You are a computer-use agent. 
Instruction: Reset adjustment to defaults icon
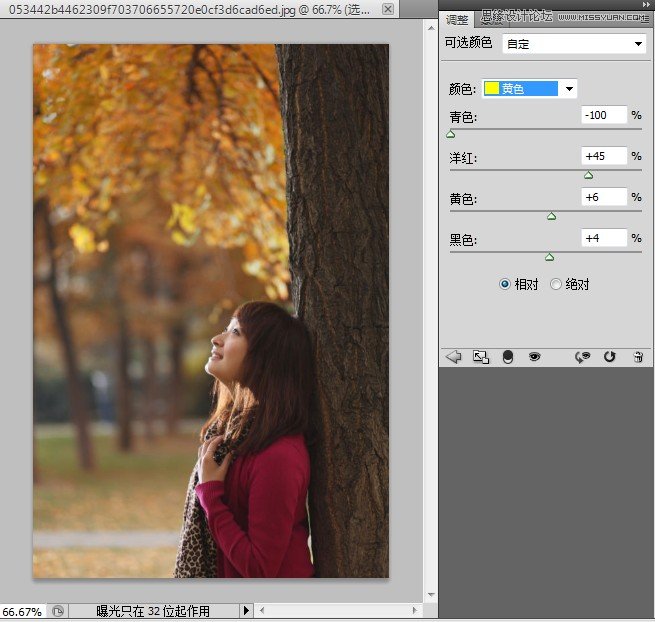click(x=609, y=357)
